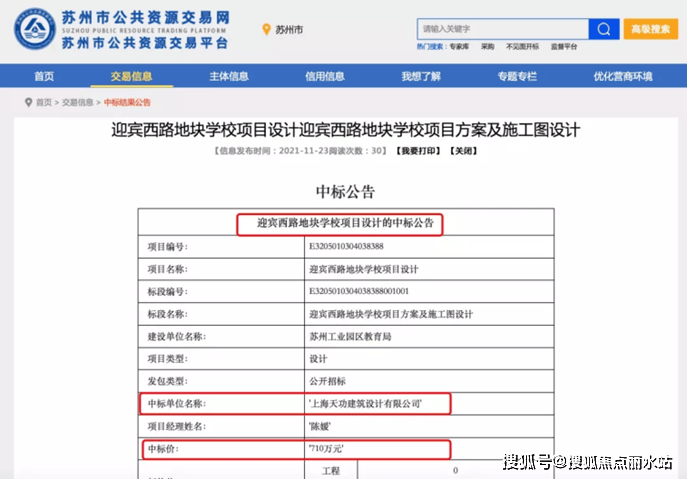Viewport: 687px width, 479px height.
Task: Click the 工程 cell in bottom row
Action: [331, 470]
